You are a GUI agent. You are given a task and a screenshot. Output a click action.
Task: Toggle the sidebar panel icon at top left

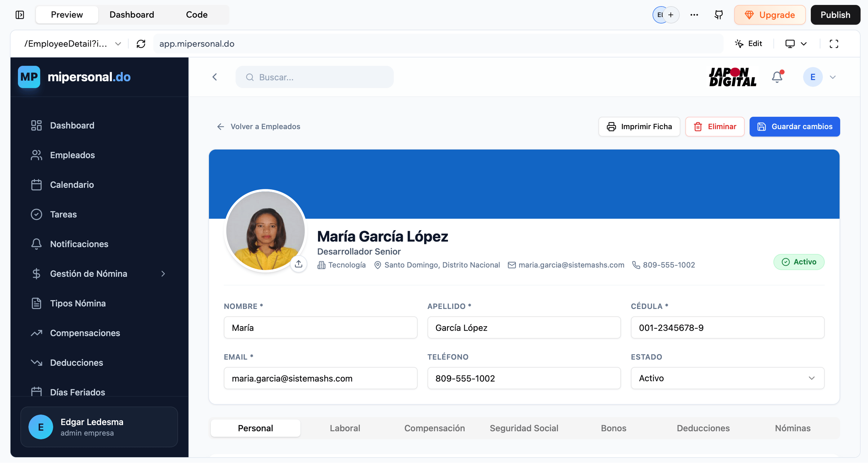coord(20,15)
